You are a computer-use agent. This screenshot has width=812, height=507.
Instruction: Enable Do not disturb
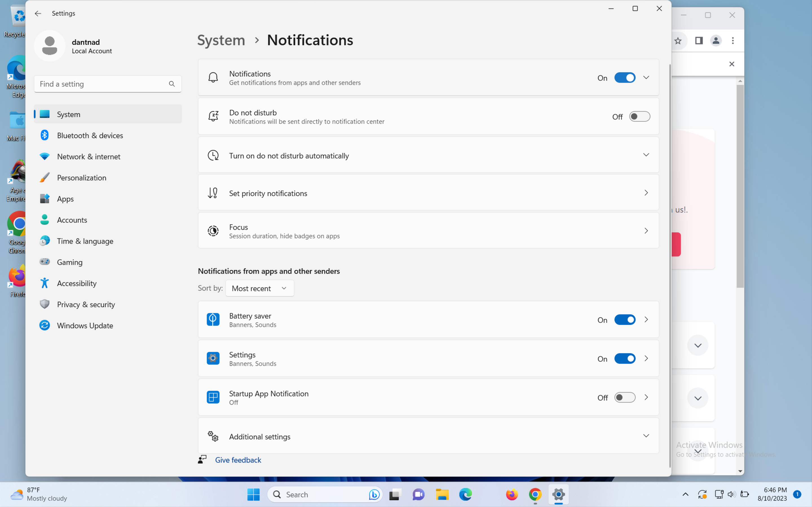pyautogui.click(x=639, y=116)
